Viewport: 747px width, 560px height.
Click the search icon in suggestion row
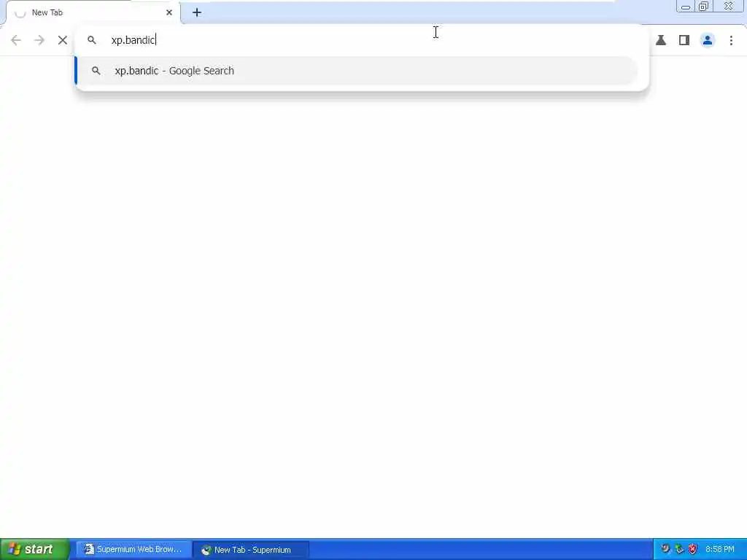[x=96, y=71]
